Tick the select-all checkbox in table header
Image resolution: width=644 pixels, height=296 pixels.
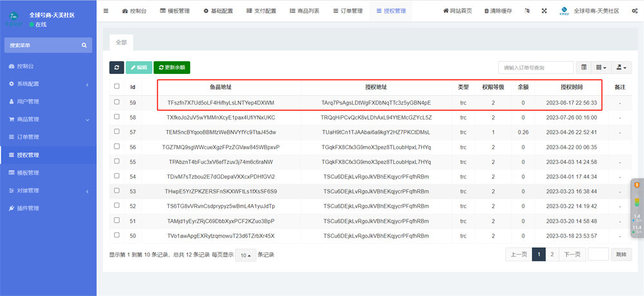117,87
